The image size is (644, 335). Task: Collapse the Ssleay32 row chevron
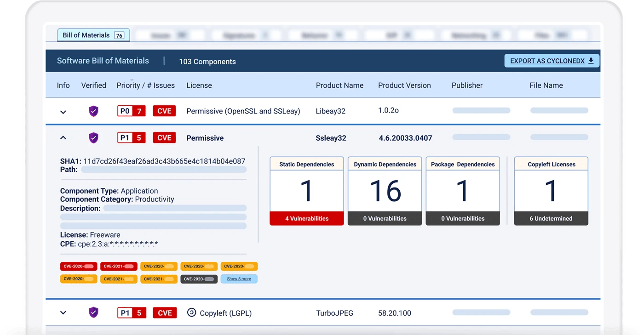click(63, 138)
